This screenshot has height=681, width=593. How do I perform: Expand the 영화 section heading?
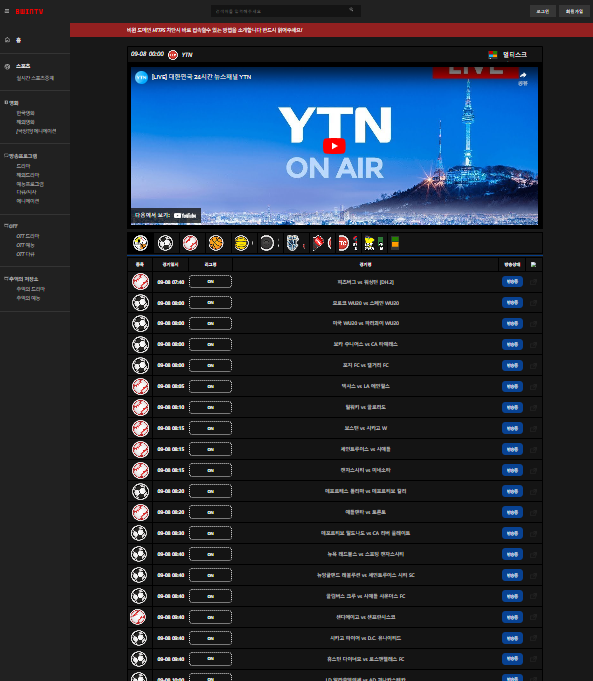12,103
